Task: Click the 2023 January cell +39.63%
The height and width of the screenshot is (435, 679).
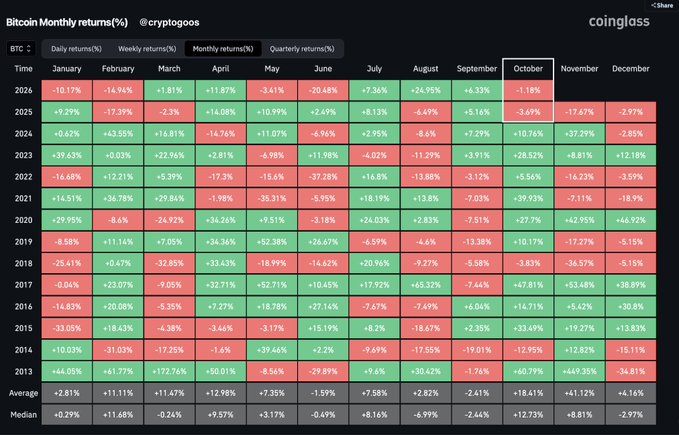Action: click(67, 155)
